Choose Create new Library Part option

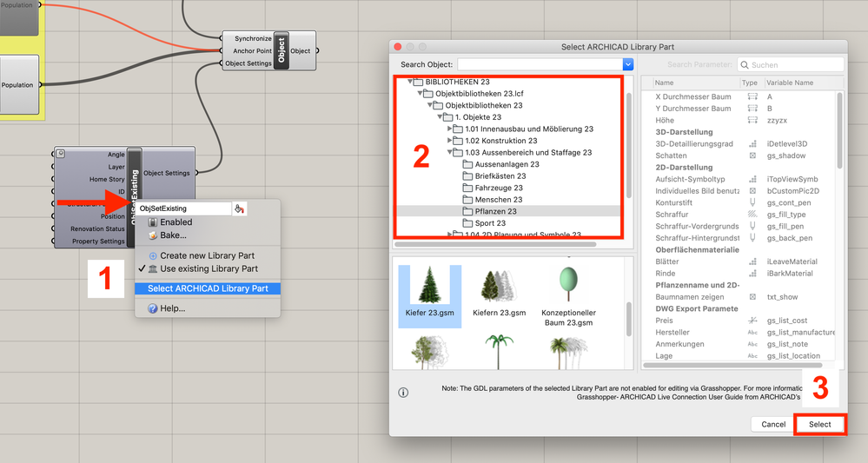pos(208,255)
